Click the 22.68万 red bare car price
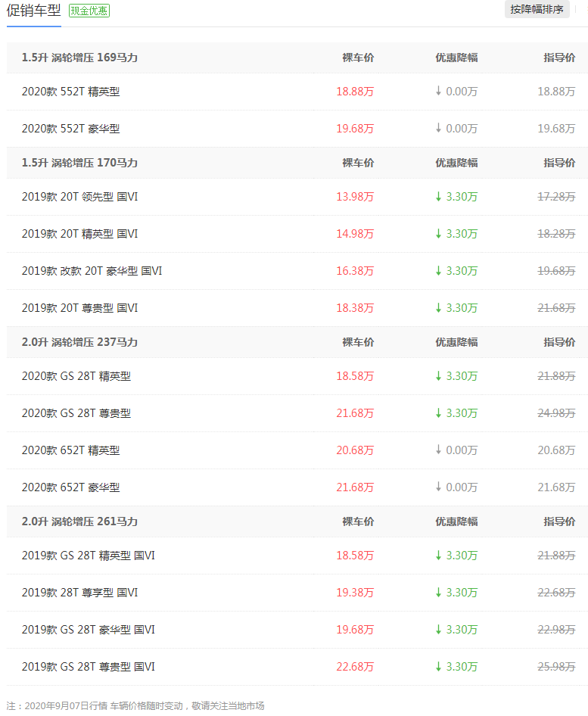Image resolution: width=588 pixels, height=716 pixels. (x=355, y=667)
